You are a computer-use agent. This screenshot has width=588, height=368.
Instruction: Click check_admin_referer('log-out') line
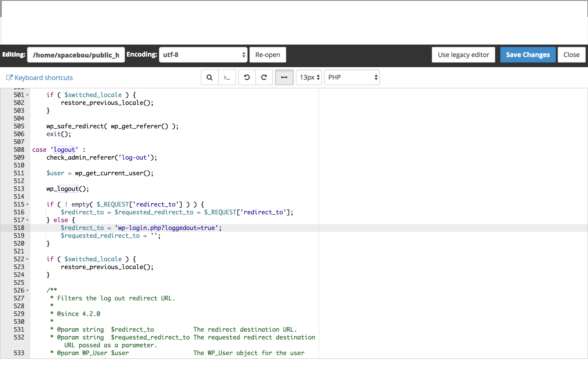[x=102, y=158]
